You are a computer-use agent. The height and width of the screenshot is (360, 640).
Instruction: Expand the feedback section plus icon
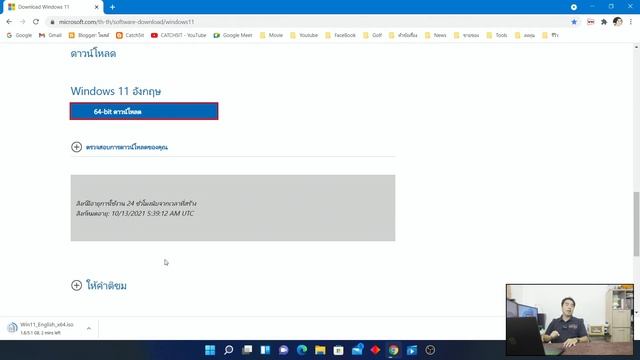[76, 285]
